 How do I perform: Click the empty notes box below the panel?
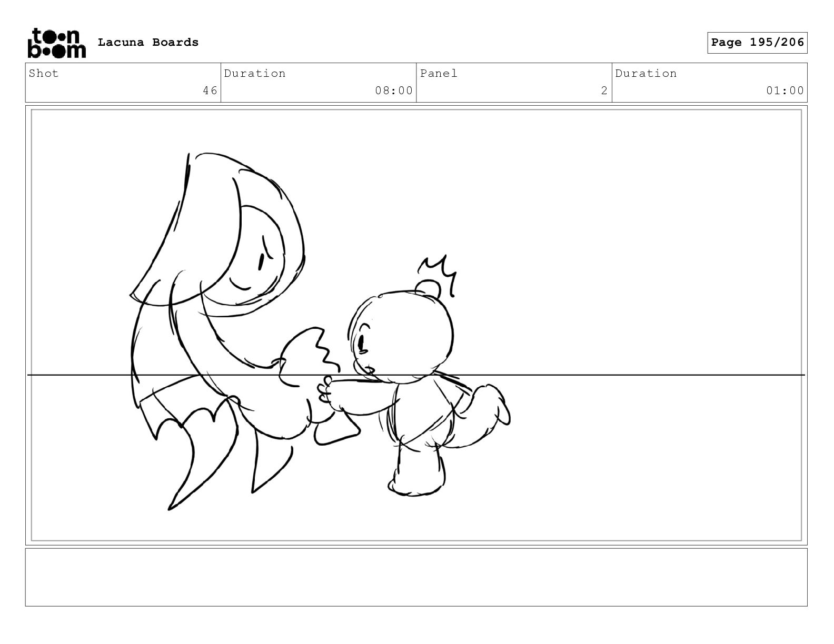416,577
